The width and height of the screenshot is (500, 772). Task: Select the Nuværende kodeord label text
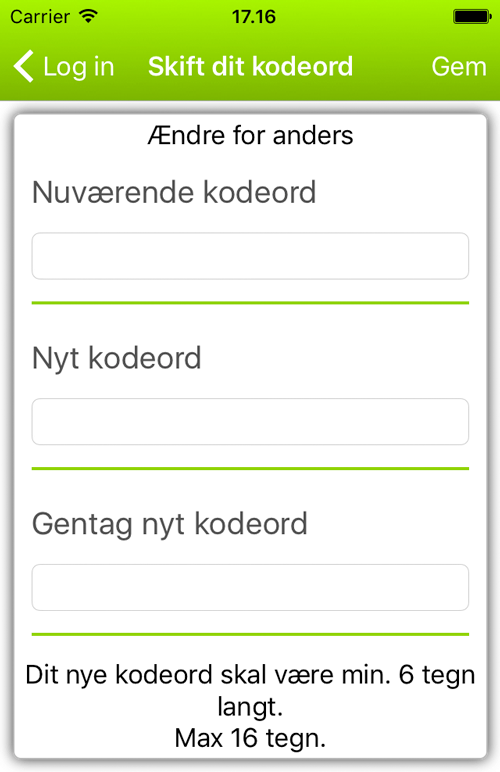tap(174, 192)
